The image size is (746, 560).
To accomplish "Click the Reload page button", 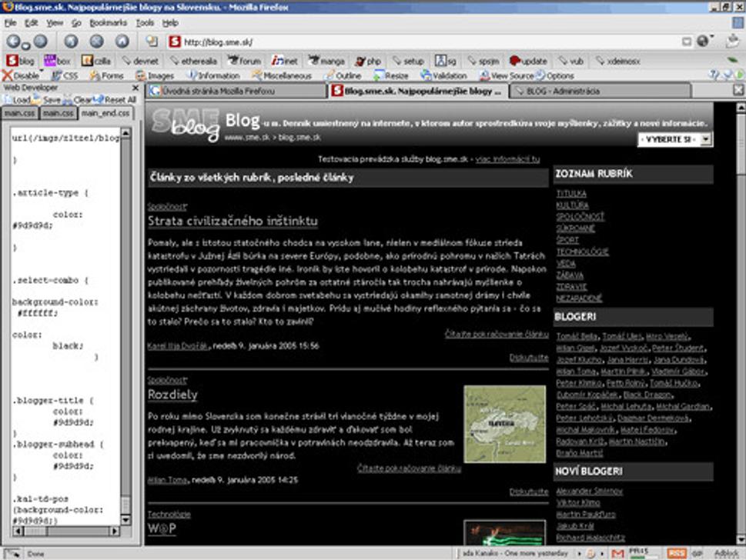I will (72, 42).
